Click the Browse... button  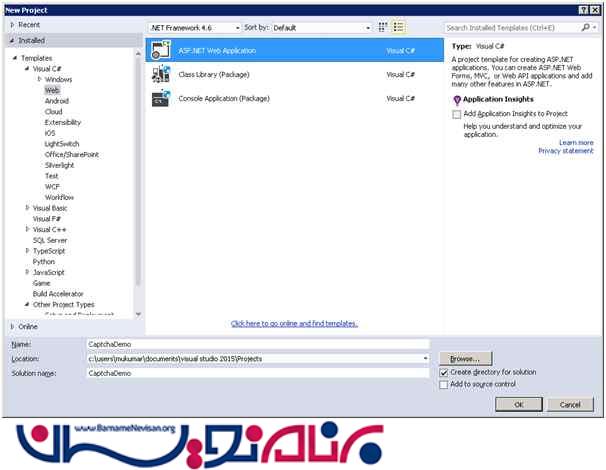point(466,359)
